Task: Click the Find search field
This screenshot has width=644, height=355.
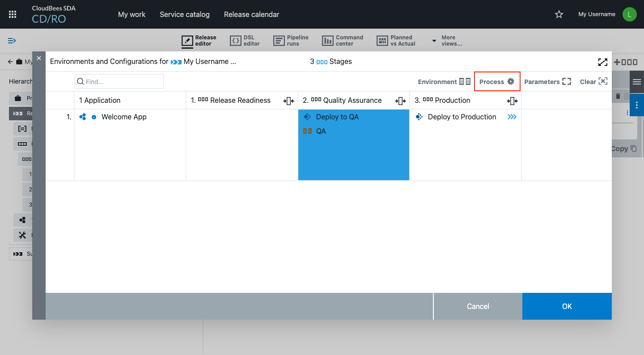Action: coord(119,82)
